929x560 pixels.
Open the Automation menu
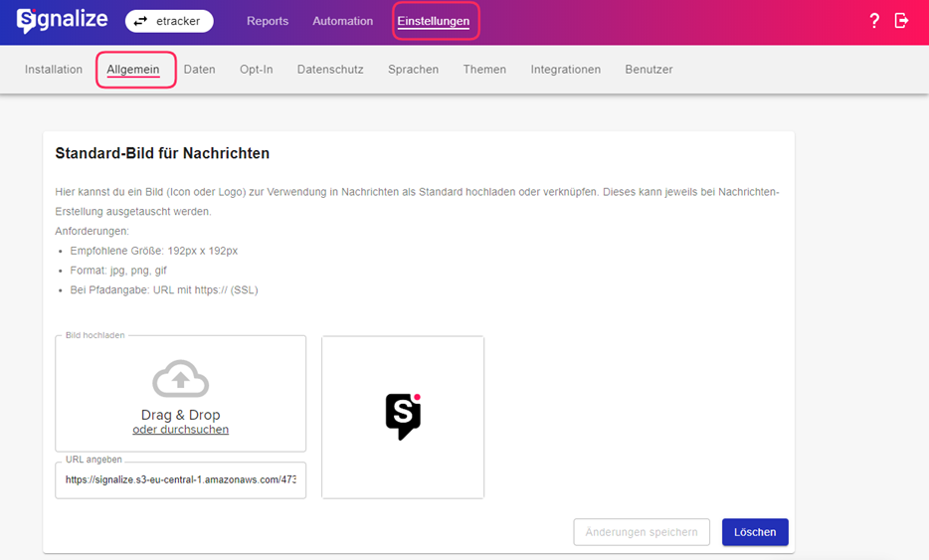343,21
